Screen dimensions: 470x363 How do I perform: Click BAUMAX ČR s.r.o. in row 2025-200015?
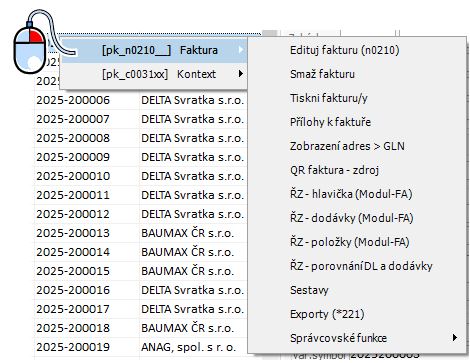point(187,271)
